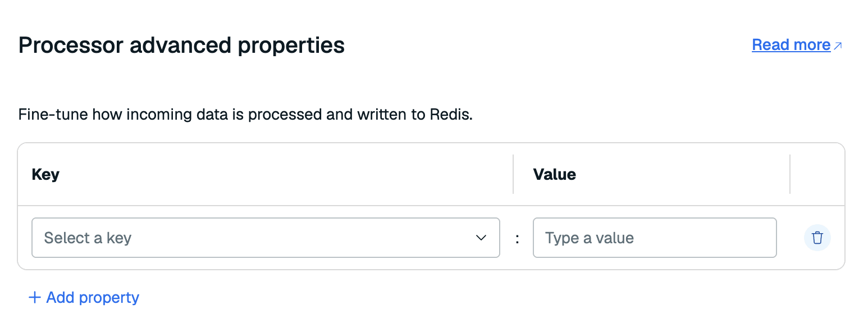Open the 'Select a key' combo box

[266, 238]
